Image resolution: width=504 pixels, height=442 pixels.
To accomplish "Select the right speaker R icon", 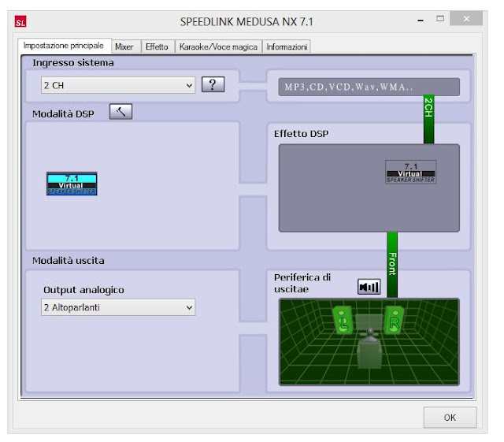I will (394, 321).
